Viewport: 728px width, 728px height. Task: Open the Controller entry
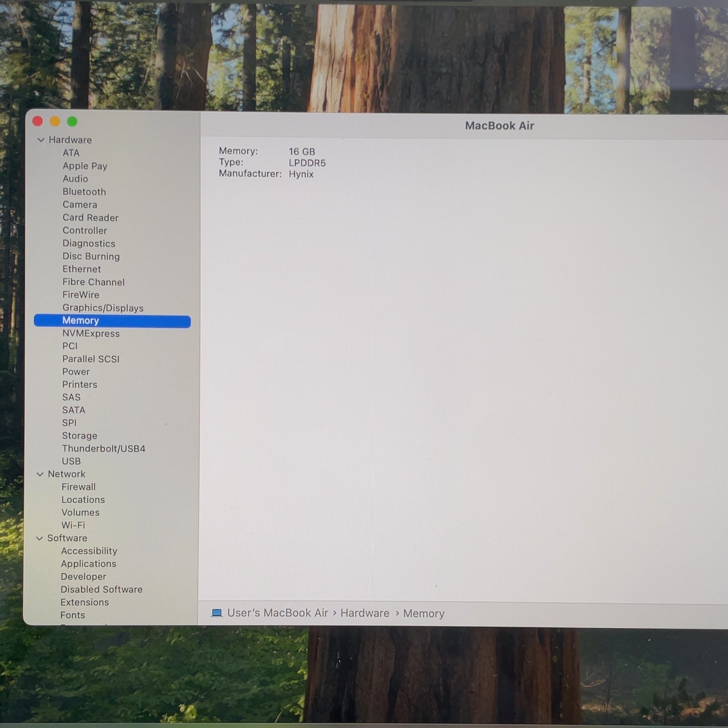84,231
